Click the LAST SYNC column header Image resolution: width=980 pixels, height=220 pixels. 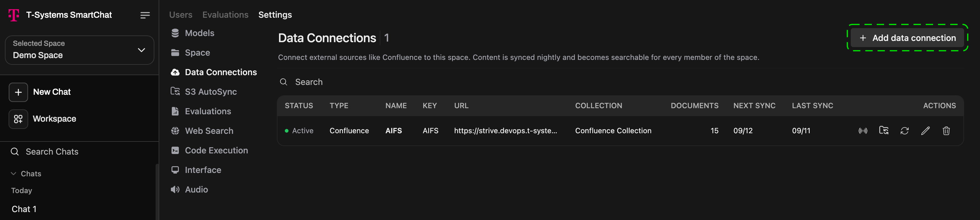click(812, 106)
